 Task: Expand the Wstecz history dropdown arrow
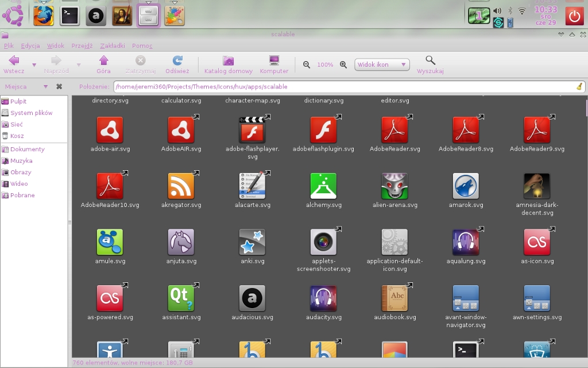[34, 65]
